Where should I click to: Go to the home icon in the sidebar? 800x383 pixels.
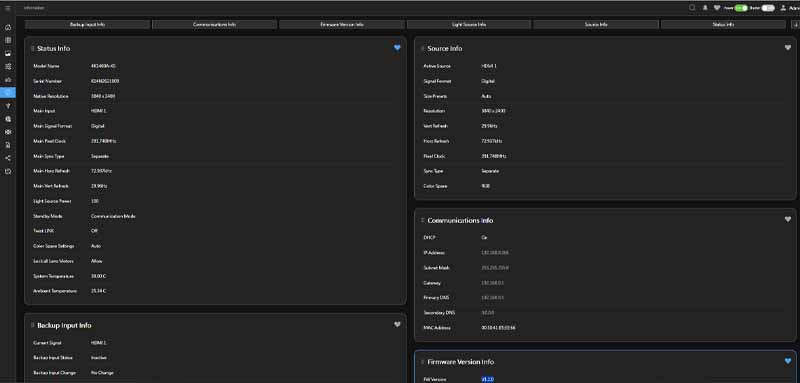click(8, 27)
